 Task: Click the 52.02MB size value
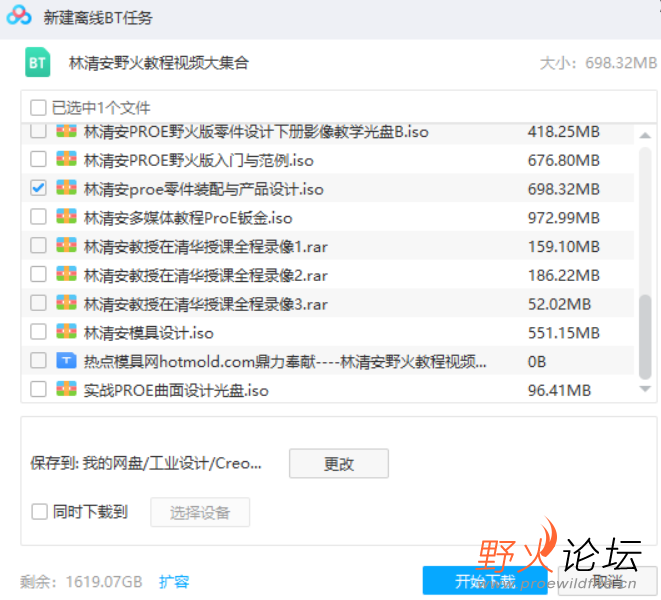point(559,304)
